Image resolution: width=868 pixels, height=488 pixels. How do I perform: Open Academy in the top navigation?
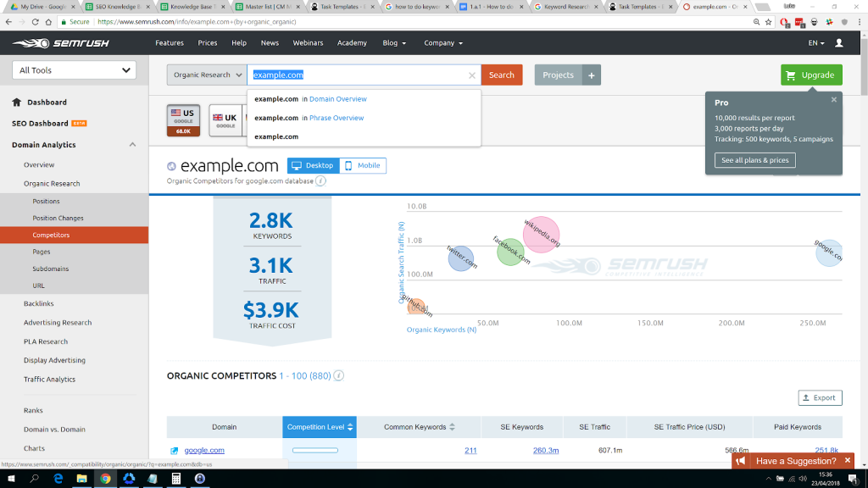(352, 43)
